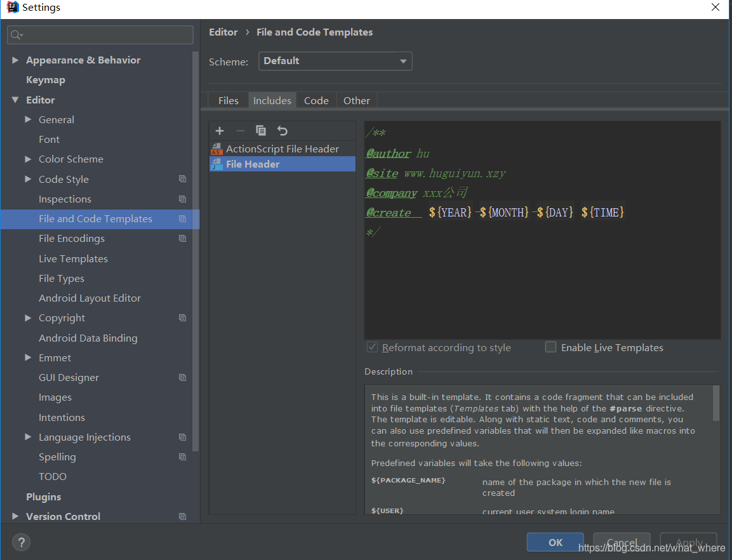This screenshot has width=732, height=560.
Task: Click project-level icon beside Copyright
Action: point(183,317)
